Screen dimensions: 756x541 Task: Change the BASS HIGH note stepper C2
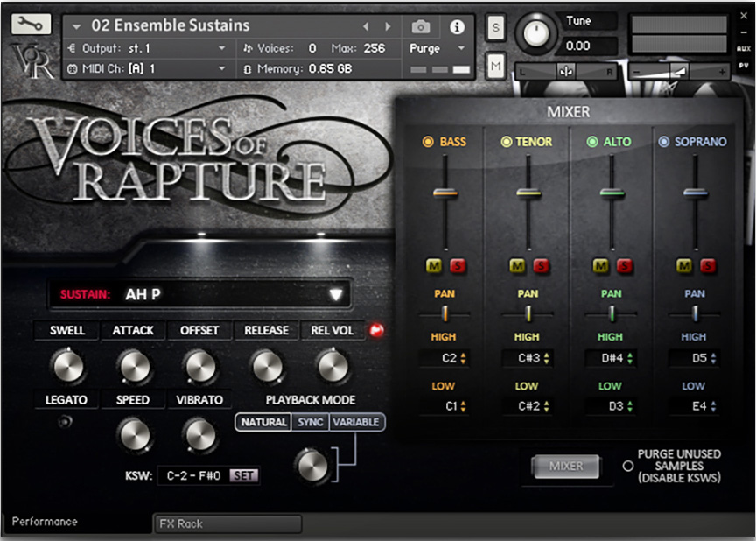click(x=445, y=356)
